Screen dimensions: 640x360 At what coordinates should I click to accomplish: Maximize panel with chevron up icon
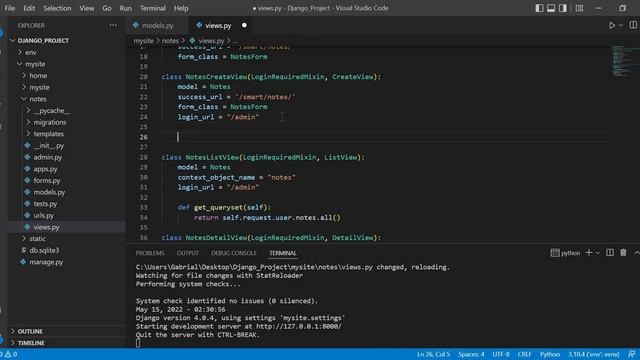click(636, 253)
